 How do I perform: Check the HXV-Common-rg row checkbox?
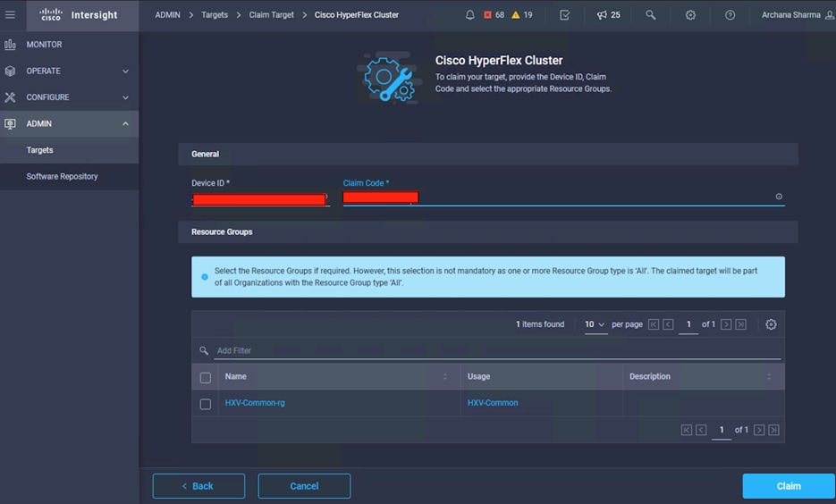coord(206,404)
